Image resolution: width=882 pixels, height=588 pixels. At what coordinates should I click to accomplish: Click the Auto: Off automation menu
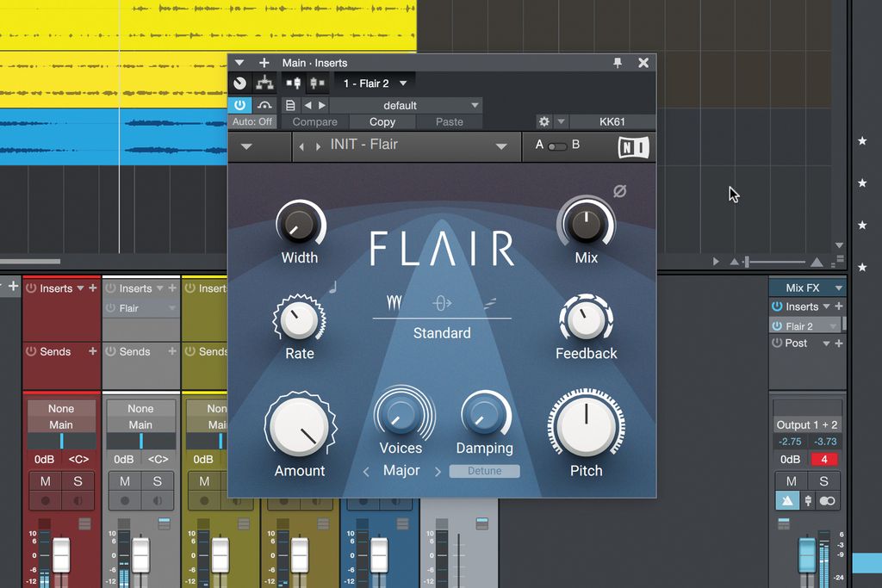point(252,121)
